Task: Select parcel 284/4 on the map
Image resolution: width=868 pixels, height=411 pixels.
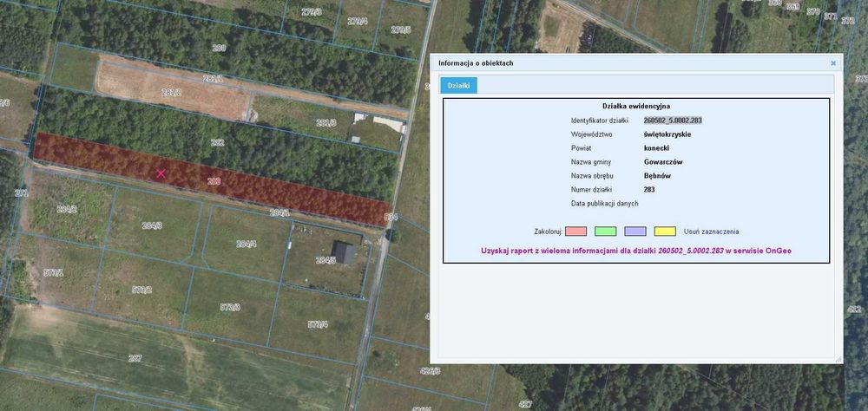Action: (246, 244)
